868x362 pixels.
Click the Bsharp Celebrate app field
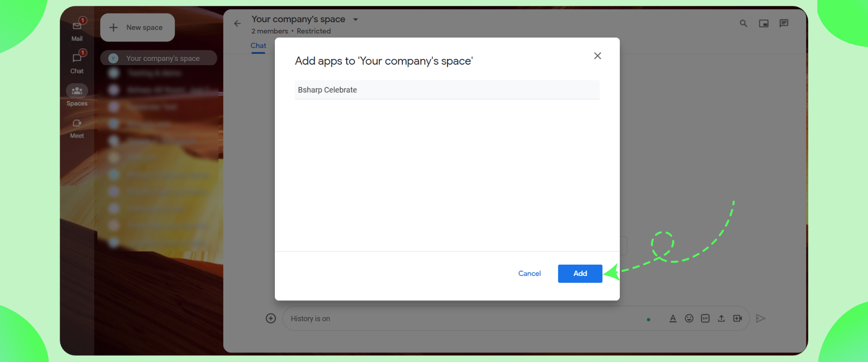click(x=447, y=90)
